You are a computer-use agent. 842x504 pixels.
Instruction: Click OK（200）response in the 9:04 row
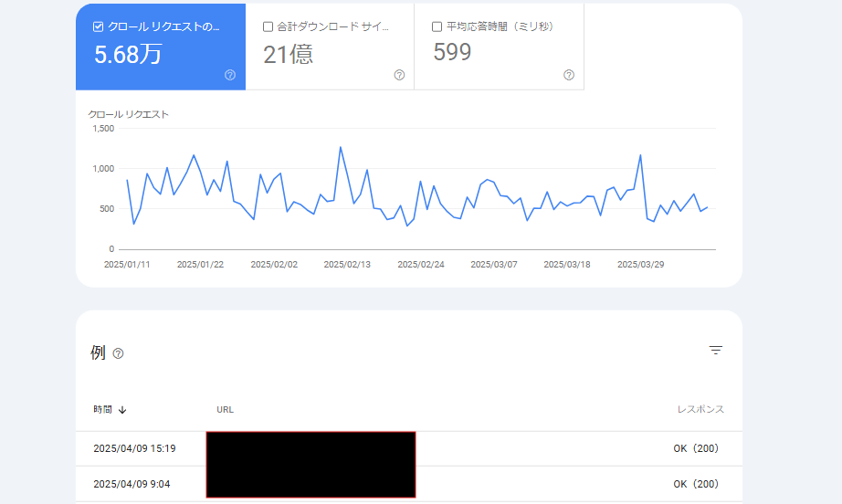click(x=696, y=484)
